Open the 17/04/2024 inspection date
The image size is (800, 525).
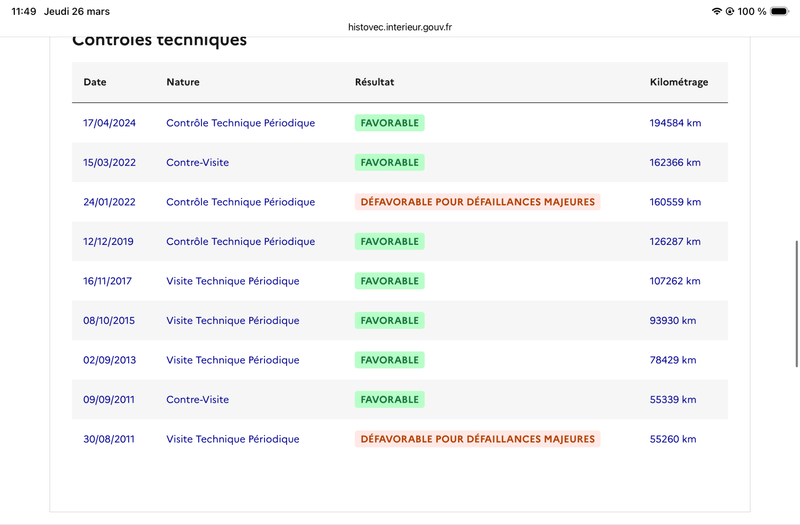click(x=109, y=123)
